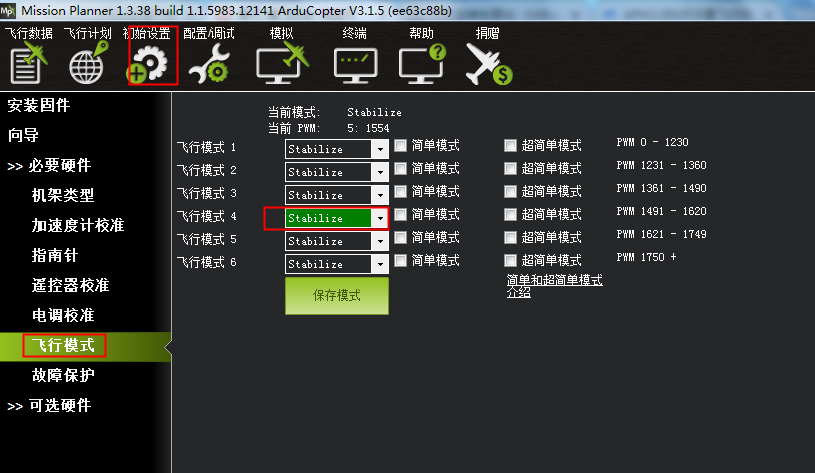Expand the 飞行模式 6 mode dropdown
The width and height of the screenshot is (815, 473).
pyautogui.click(x=336, y=264)
